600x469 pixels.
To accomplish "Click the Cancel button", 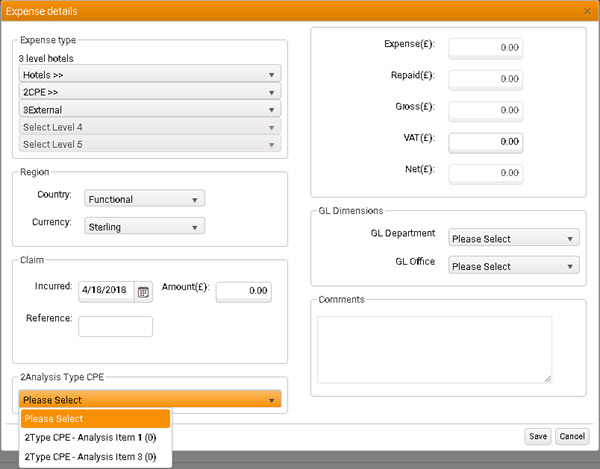I will (572, 437).
